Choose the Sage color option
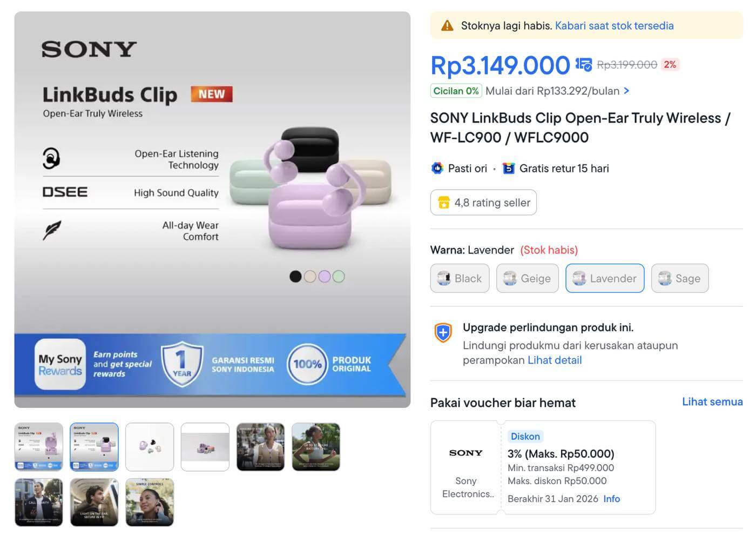 point(679,278)
